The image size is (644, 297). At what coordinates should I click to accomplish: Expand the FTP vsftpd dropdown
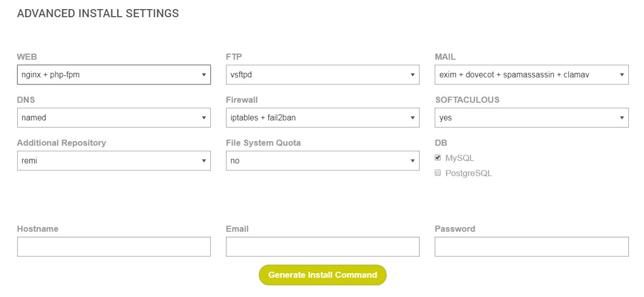323,75
